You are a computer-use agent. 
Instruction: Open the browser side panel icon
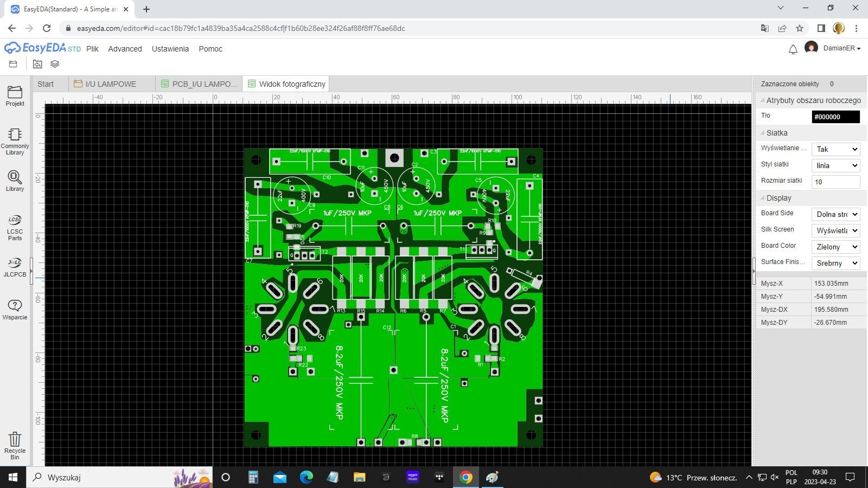[x=821, y=28]
